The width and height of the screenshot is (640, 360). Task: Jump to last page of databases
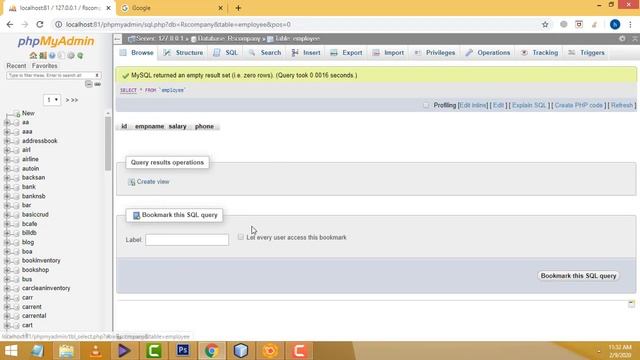pyautogui.click(x=75, y=100)
